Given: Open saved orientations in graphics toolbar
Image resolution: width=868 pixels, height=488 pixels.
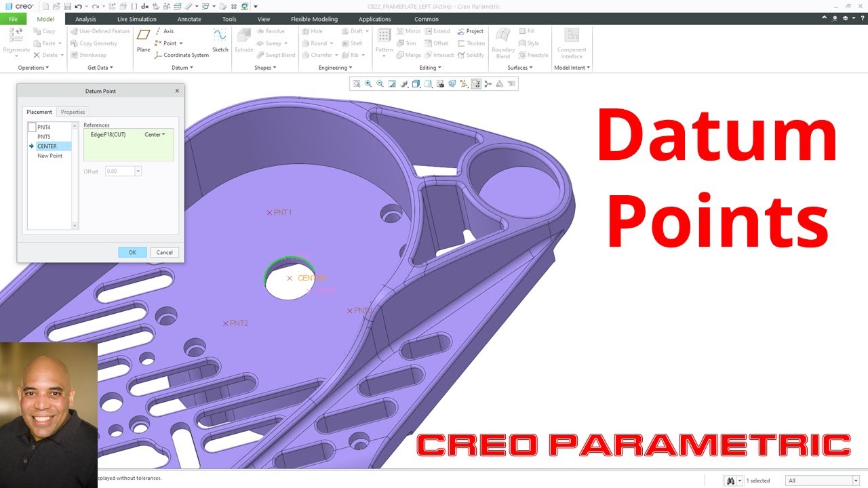Looking at the screenshot, I should pos(429,84).
